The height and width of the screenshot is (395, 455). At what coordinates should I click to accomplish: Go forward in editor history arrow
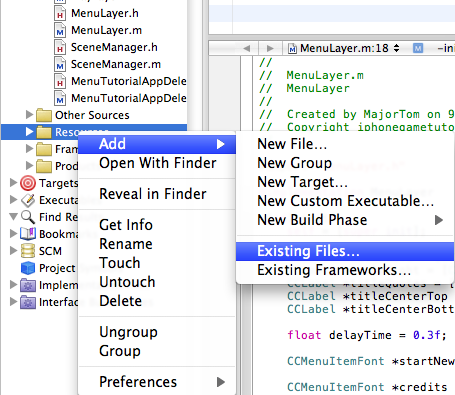[270, 48]
